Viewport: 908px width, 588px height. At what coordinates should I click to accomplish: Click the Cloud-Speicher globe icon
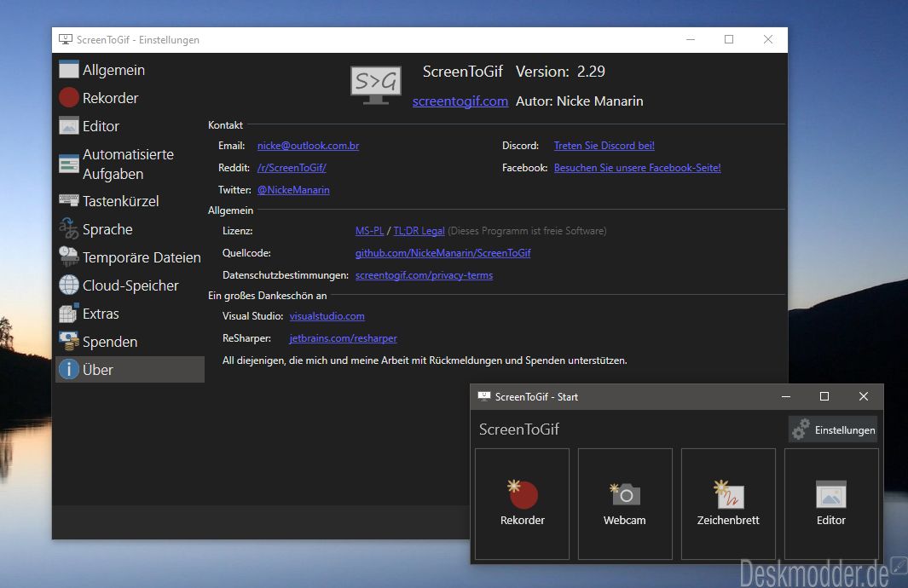pyautogui.click(x=69, y=285)
